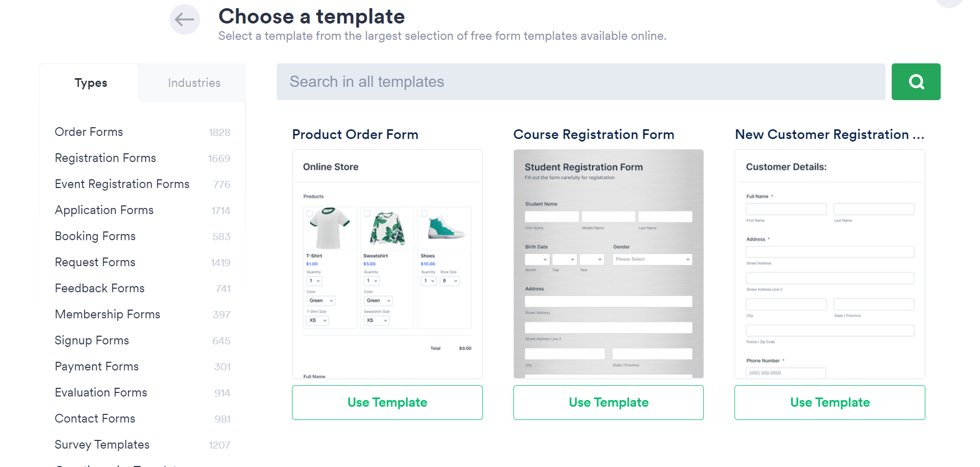The height and width of the screenshot is (467, 980).
Task: Click the green search magnifier button
Action: [916, 81]
